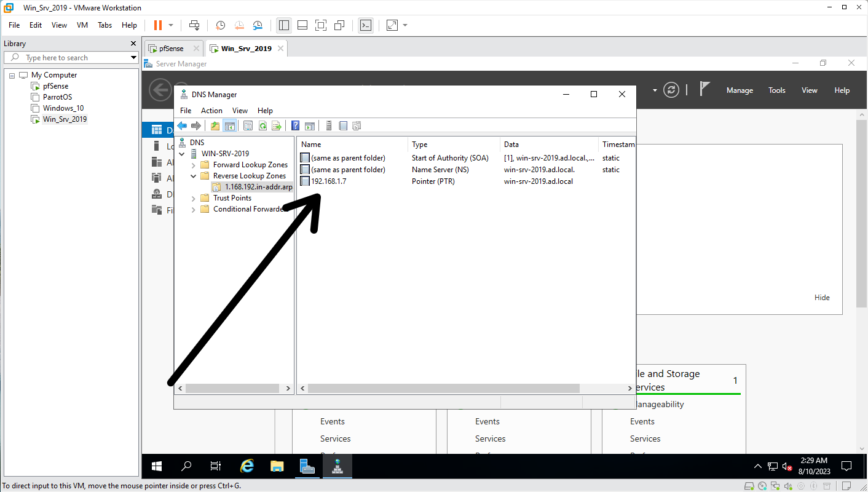Take a snapshot of the VM
Viewport: 868px width, 492px height.
220,25
